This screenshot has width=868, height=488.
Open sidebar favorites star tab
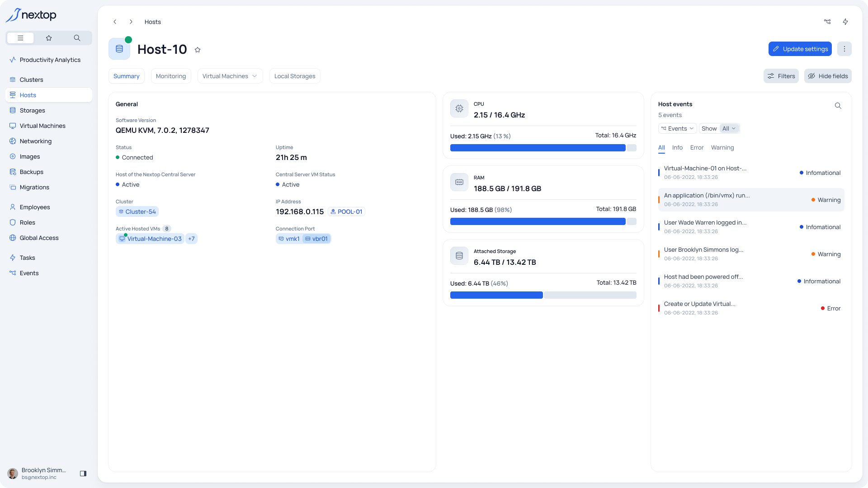click(49, 38)
